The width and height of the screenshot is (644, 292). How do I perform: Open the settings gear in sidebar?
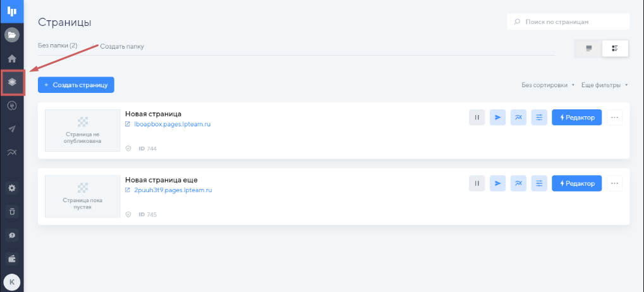click(x=12, y=188)
